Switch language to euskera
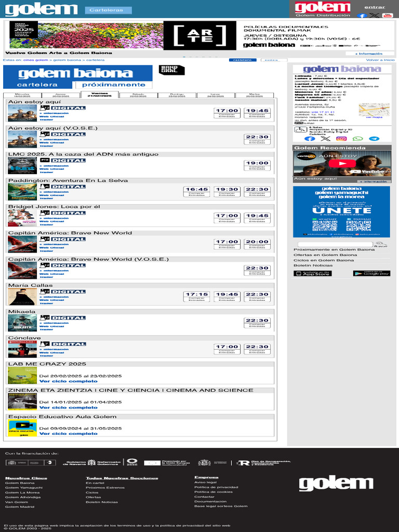399x532 pixels. pos(274,60)
